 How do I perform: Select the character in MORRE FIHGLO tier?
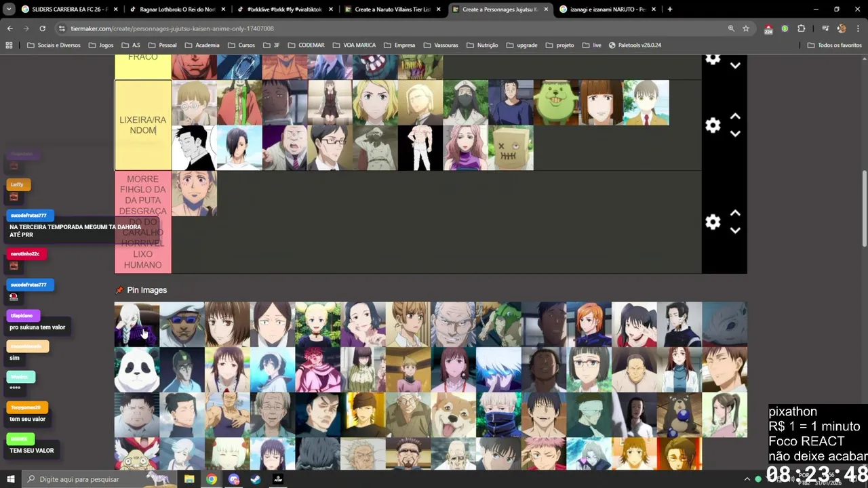195,193
